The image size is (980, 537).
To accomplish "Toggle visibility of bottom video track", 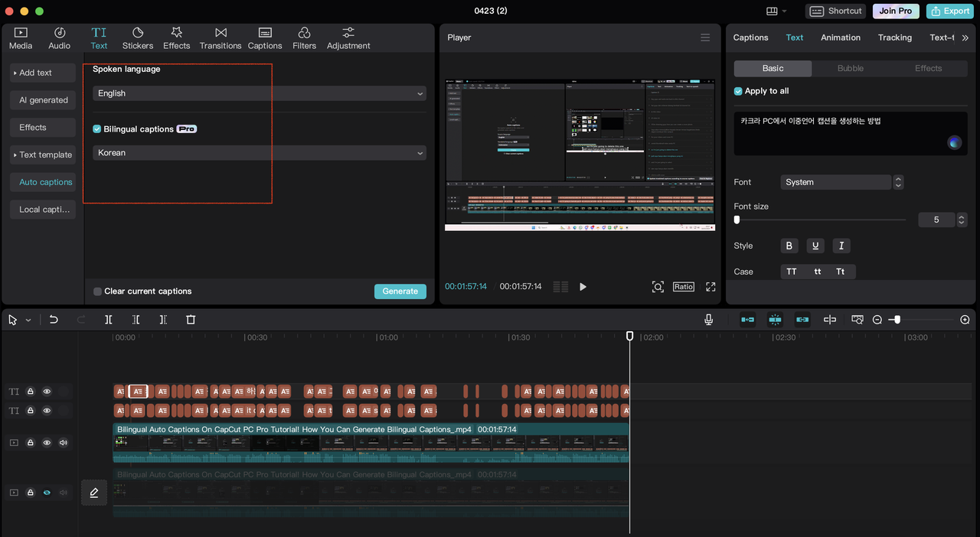I will click(x=47, y=493).
